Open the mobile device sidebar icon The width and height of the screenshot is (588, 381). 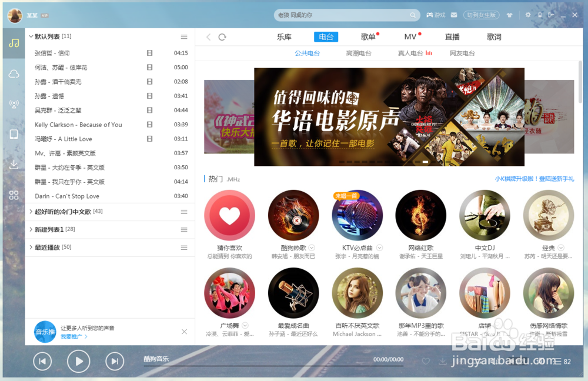coord(14,134)
